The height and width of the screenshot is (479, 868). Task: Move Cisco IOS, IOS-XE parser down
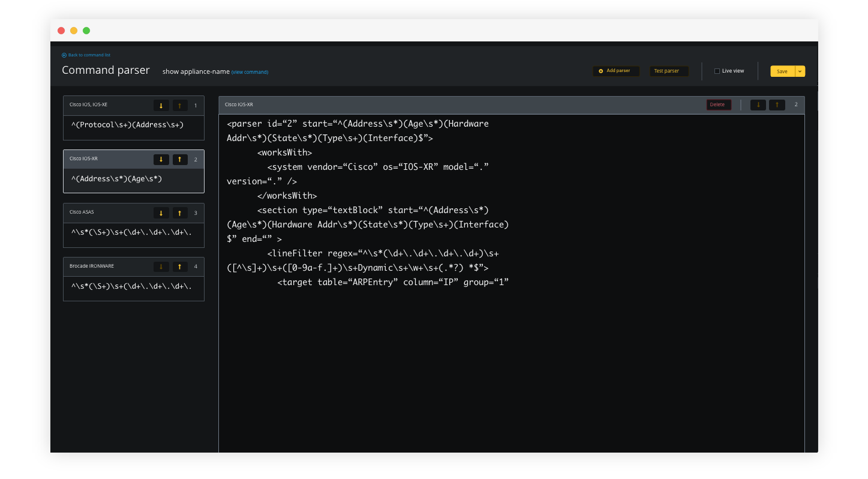pyautogui.click(x=161, y=106)
